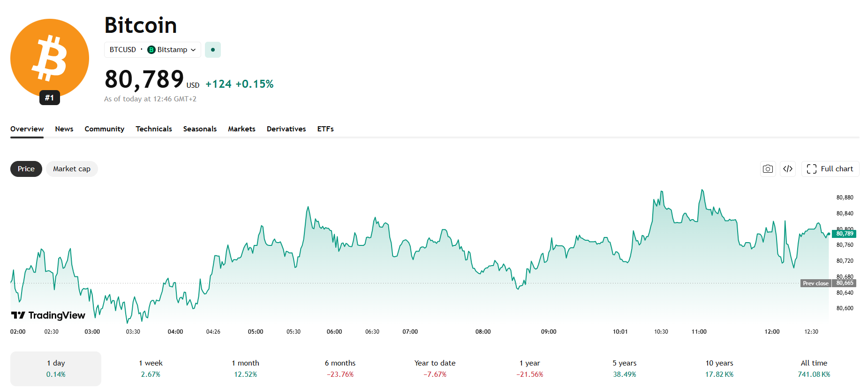Screen dimensions: 868x389
Task: Open the Seasonals tab
Action: (x=200, y=129)
